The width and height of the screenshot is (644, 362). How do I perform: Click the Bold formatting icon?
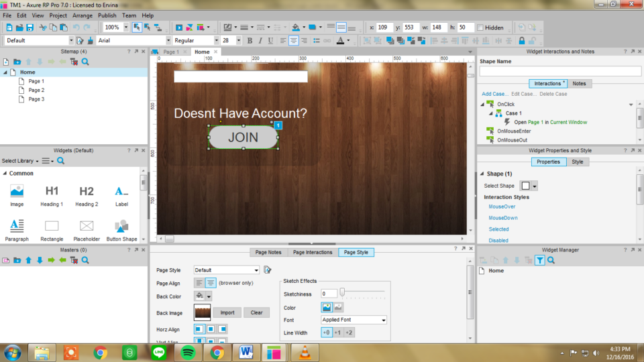coord(250,40)
